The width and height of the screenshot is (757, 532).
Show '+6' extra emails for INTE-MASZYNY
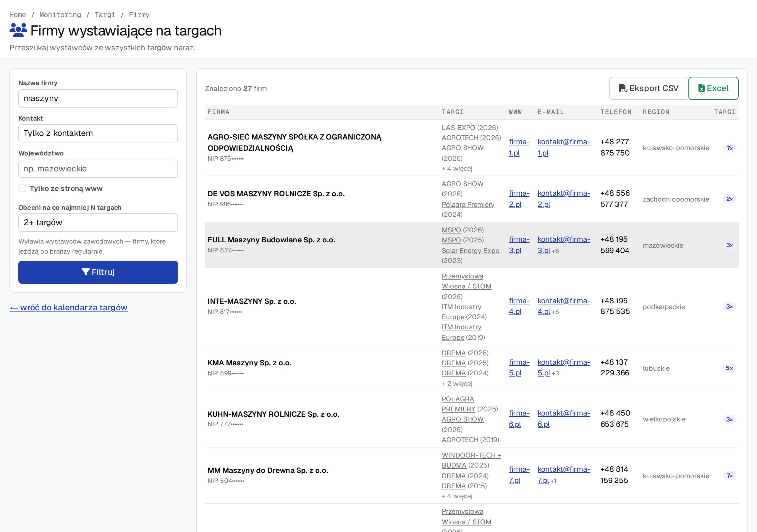[555, 312]
